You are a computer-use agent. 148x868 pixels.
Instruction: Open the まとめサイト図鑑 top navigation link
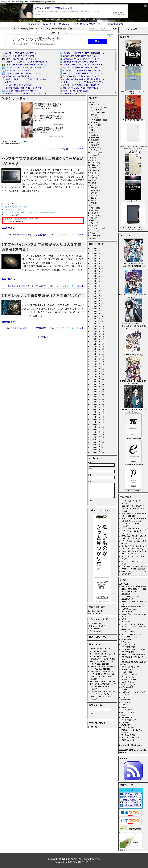point(115,24)
